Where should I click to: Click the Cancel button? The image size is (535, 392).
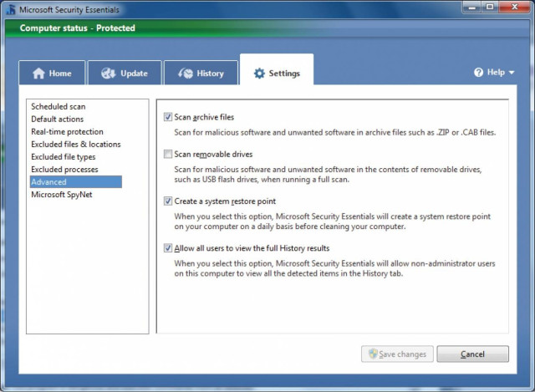472,354
